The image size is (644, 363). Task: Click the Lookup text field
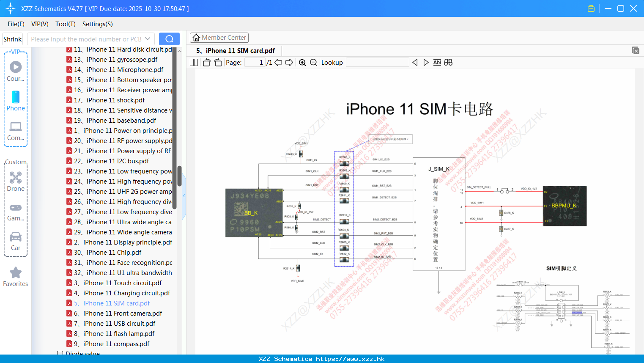pos(377,63)
